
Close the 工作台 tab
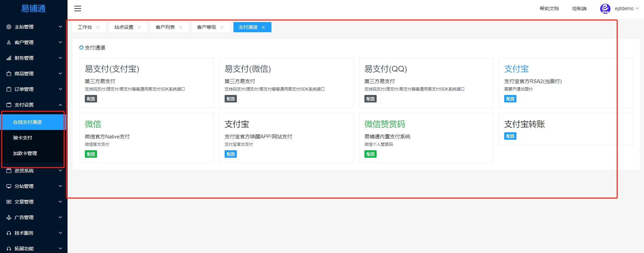[x=98, y=27]
